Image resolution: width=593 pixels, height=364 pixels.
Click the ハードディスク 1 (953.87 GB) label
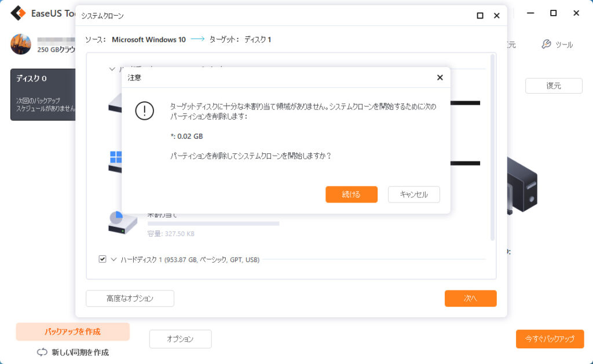[190, 260]
